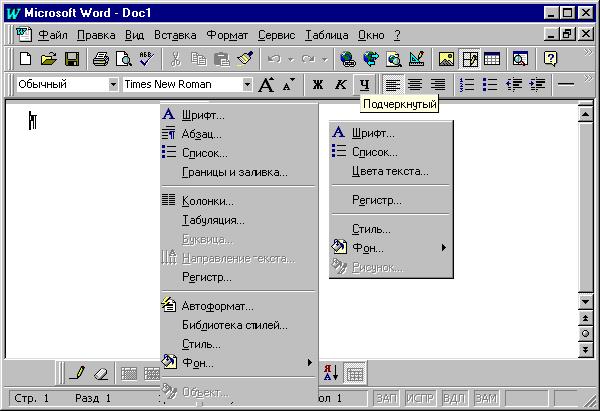
Task: Cut selection with the scissors icon
Action: pos(175,59)
